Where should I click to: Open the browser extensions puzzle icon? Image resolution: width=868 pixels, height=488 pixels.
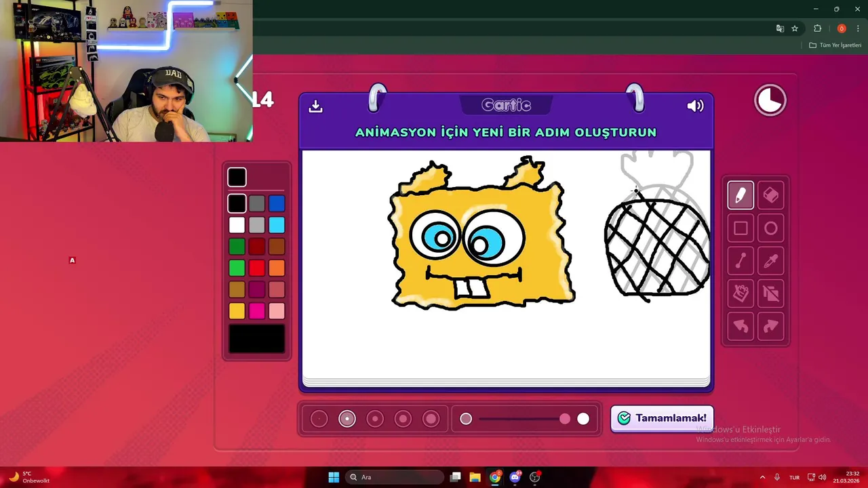[x=817, y=28]
